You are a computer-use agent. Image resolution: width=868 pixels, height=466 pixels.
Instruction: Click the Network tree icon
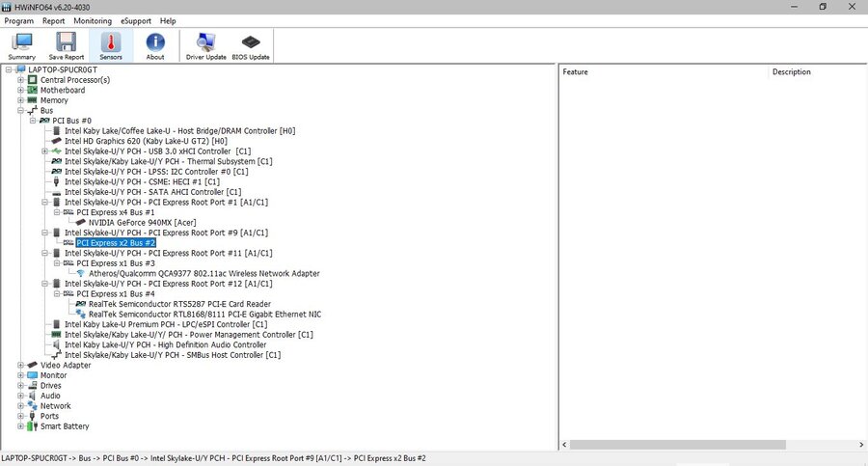point(33,405)
